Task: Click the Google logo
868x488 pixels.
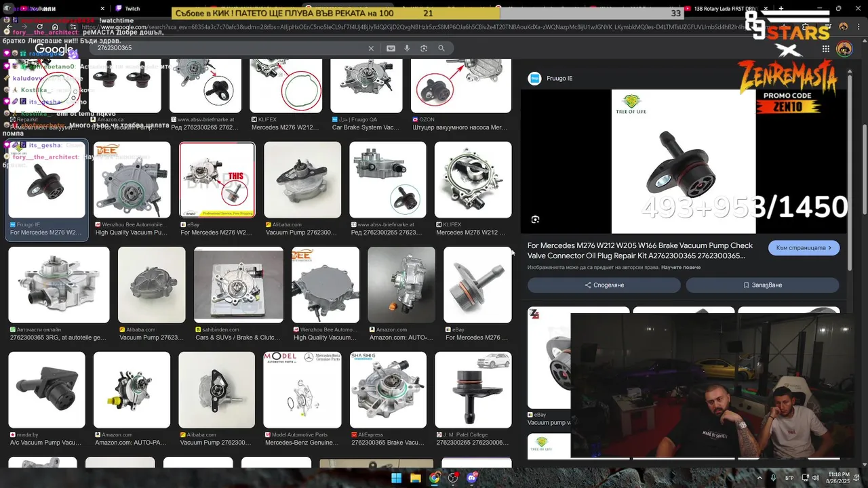Action: click(x=54, y=49)
